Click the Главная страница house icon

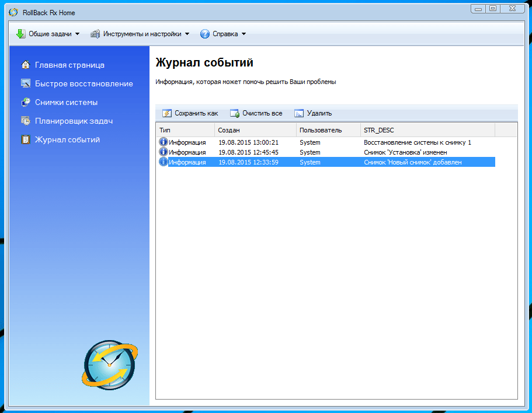26,65
